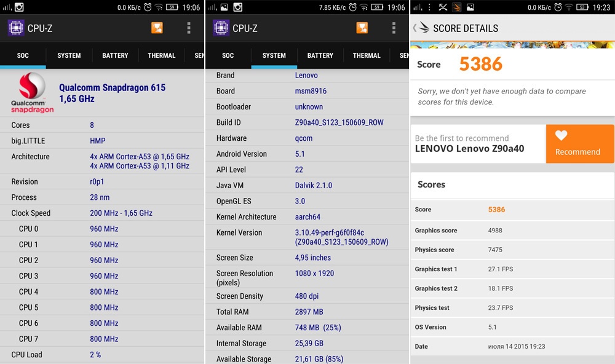The width and height of the screenshot is (615, 364).
Task: Tap alarm clock icon in left status bar
Action: 148,7
